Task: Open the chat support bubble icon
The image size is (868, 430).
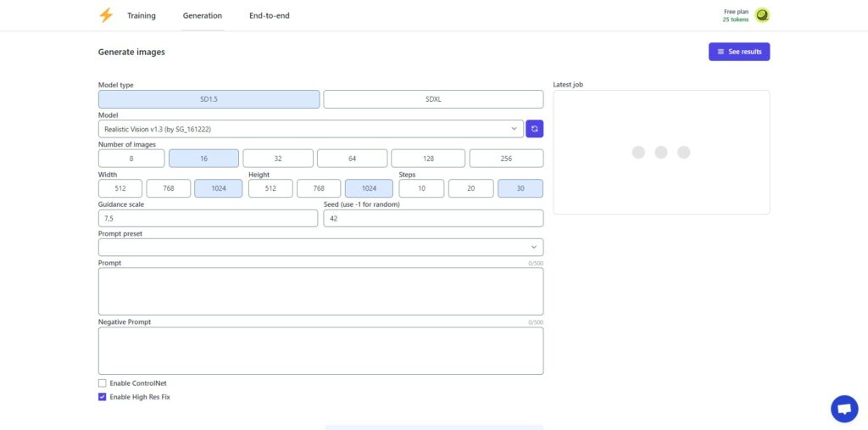Action: [844, 409]
